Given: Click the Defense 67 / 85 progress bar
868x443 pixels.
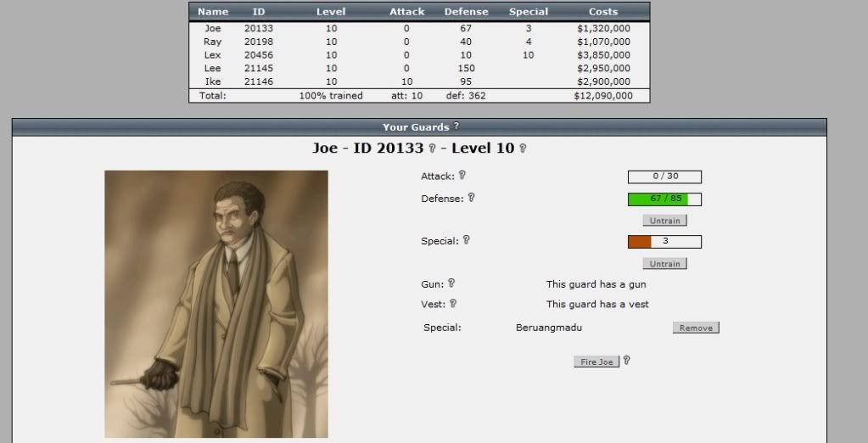Looking at the screenshot, I should tap(665, 199).
